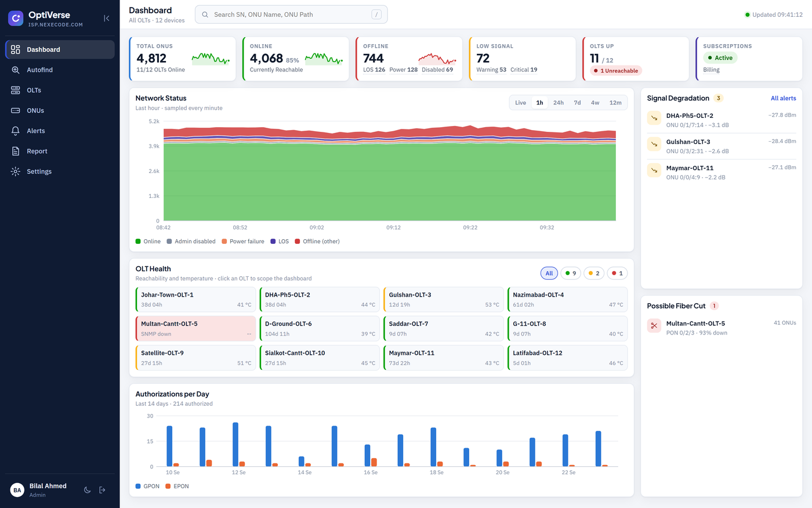Image resolution: width=812 pixels, height=508 pixels.
Task: Click the degradation icon for Maymar-OLT-11
Action: click(x=654, y=170)
